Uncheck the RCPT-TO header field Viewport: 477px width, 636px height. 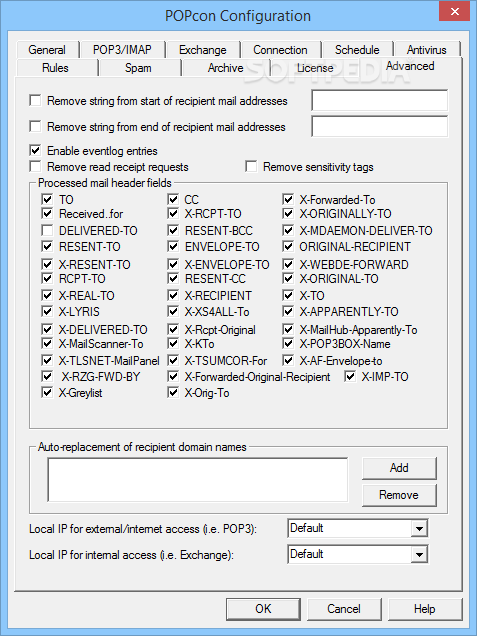click(x=47, y=279)
